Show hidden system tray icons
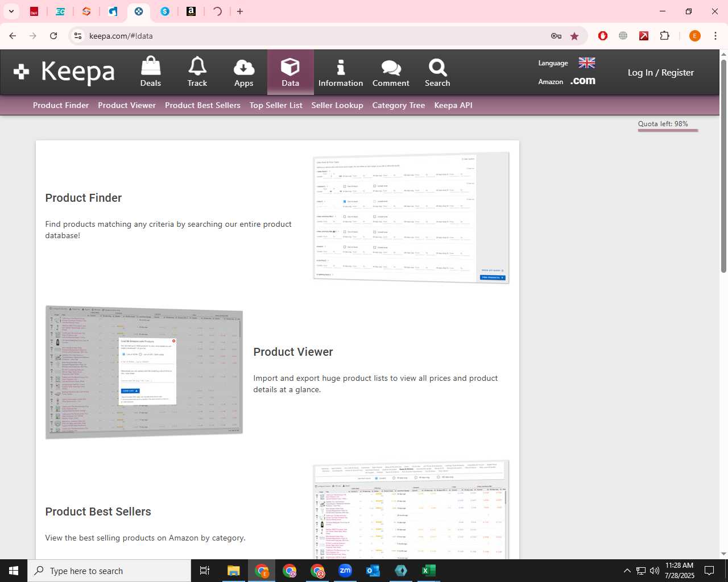This screenshot has height=582, width=728. (627, 571)
